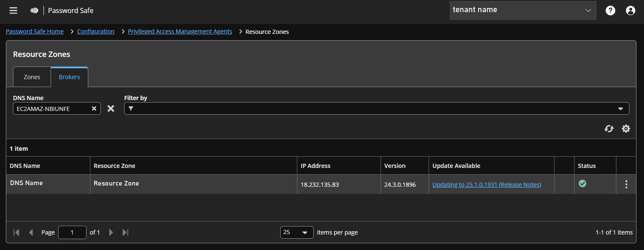Go to the last page arrow
The image size is (644, 250).
[125, 232]
